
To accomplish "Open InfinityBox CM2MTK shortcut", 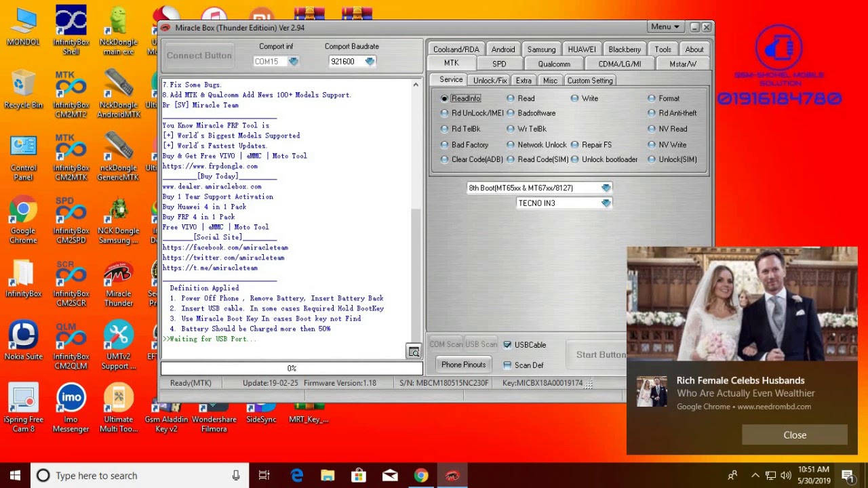I will click(71, 158).
